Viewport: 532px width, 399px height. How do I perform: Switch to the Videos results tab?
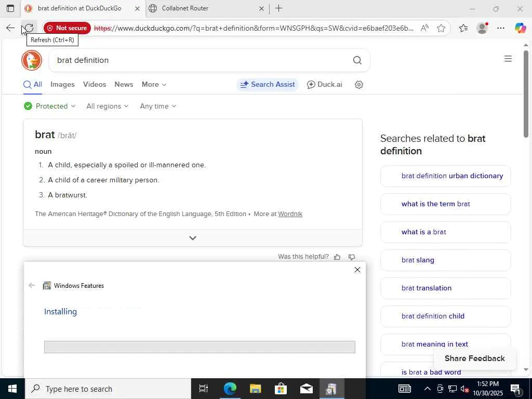95,85
